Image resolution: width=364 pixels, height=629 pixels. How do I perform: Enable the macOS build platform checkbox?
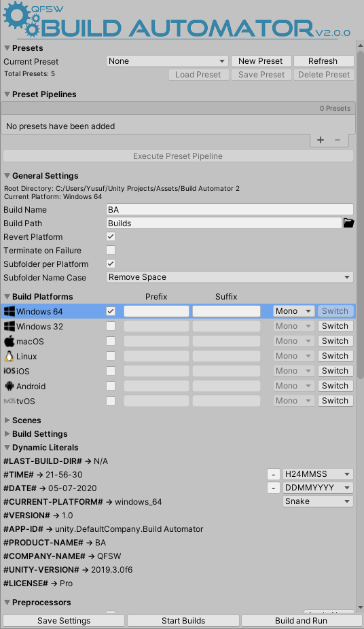point(111,341)
